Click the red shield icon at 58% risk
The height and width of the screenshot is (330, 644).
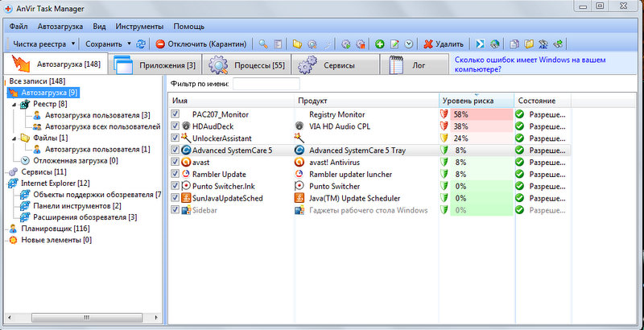(x=444, y=114)
